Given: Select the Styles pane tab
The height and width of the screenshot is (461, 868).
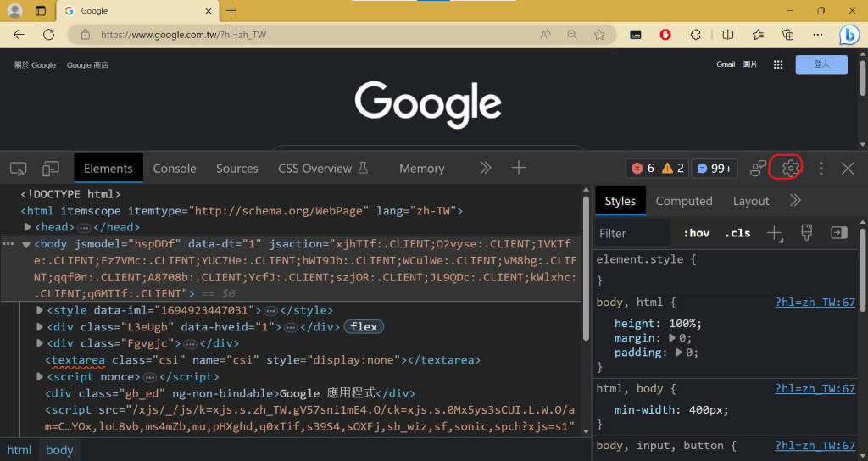Looking at the screenshot, I should tap(620, 201).
